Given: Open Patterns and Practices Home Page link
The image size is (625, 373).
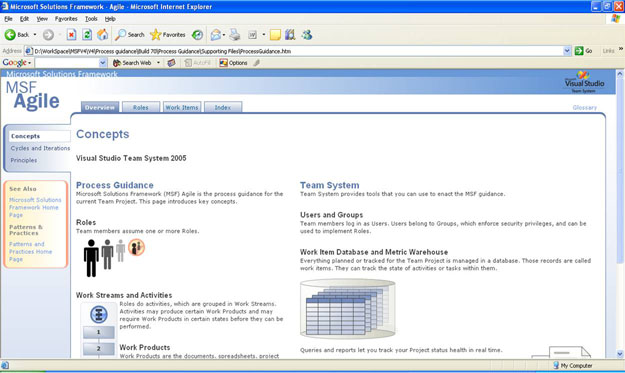Looking at the screenshot, I should [x=30, y=251].
